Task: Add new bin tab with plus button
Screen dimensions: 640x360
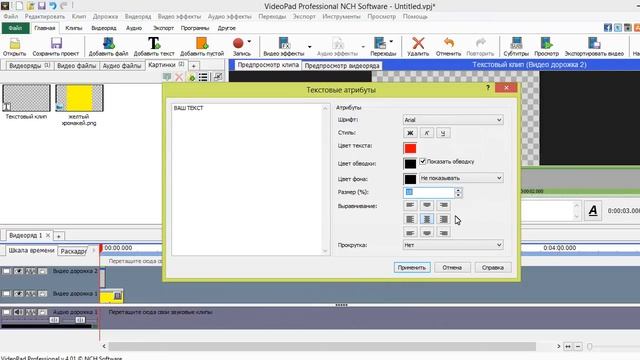Action: [x=193, y=66]
